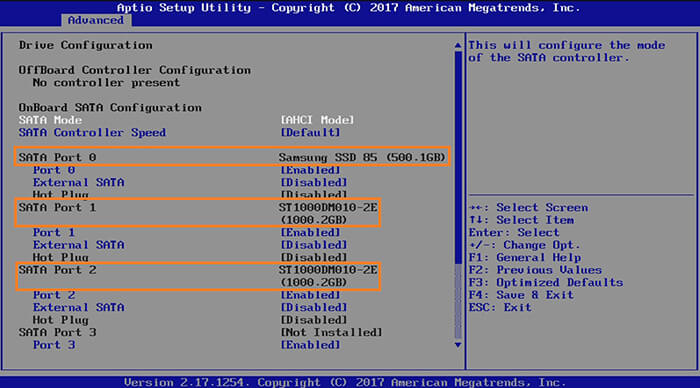The width and height of the screenshot is (700, 388).
Task: Select Hot Plug under Port 1
Action: pos(60,258)
